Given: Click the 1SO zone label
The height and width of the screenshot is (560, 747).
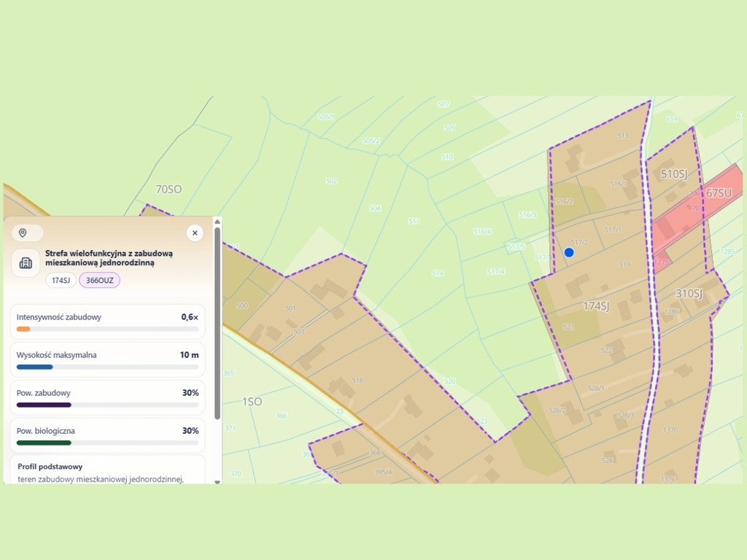Looking at the screenshot, I should (252, 402).
